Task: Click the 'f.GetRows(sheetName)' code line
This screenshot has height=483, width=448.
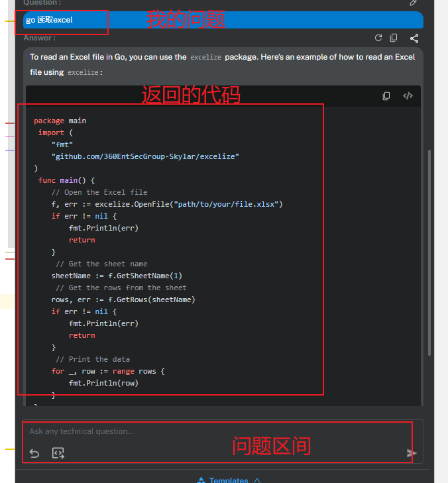Action: [123, 299]
